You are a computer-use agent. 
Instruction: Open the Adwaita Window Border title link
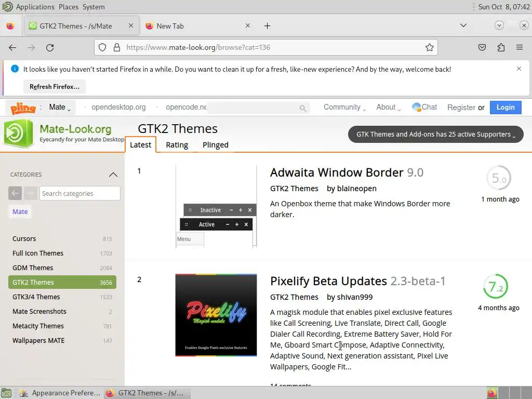(x=347, y=172)
